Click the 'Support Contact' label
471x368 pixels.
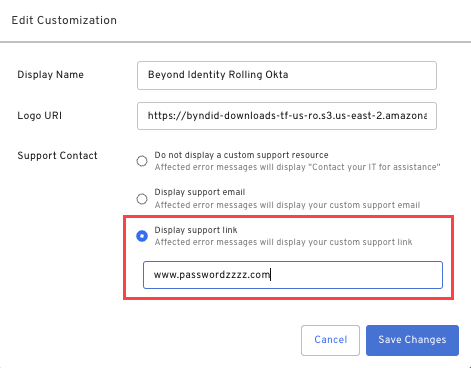pos(57,156)
